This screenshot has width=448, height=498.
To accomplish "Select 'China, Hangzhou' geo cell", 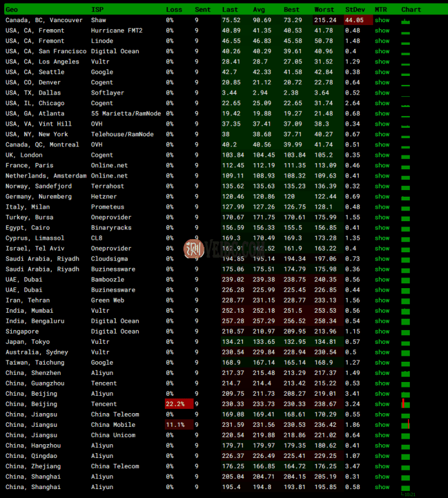I will tap(33, 445).
